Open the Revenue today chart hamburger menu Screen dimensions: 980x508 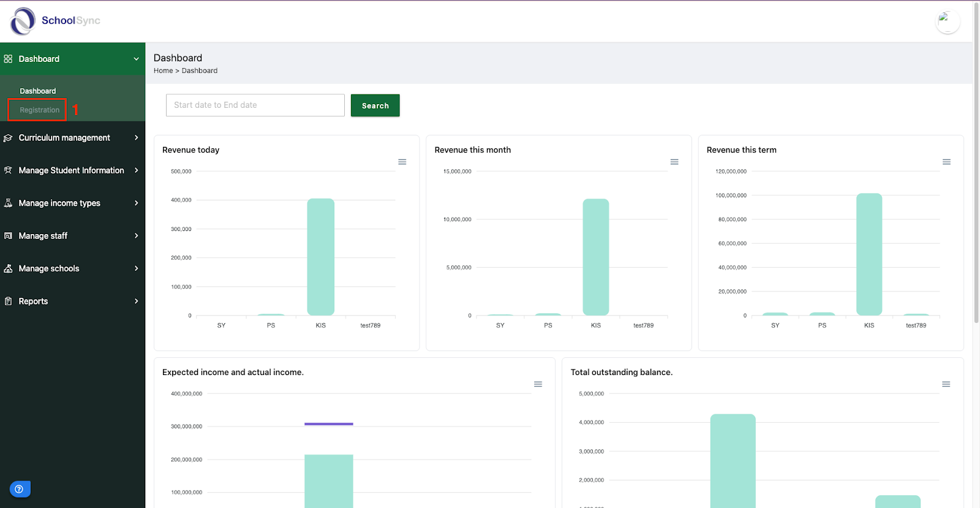pos(402,162)
